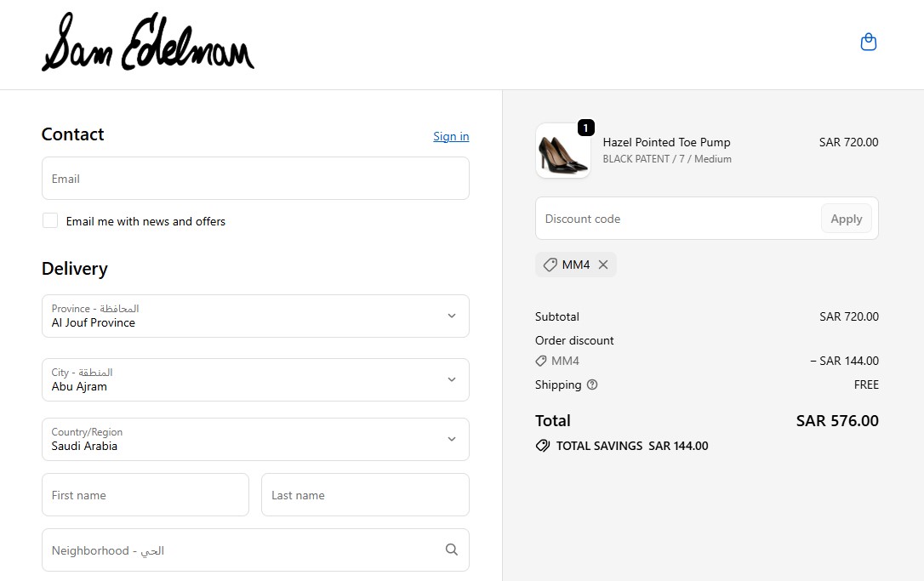Click the Sign in link
This screenshot has width=924, height=581.
[x=451, y=136]
